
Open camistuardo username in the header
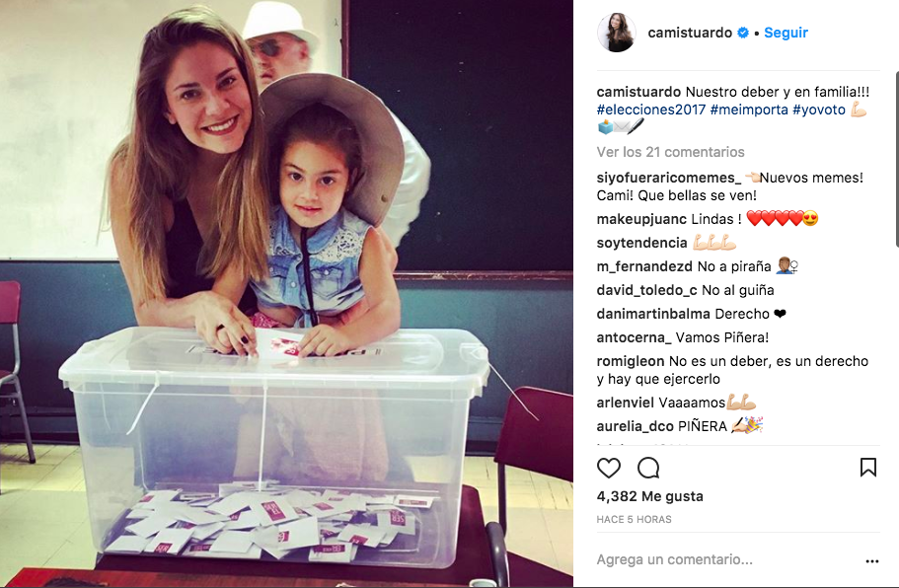coord(690,33)
